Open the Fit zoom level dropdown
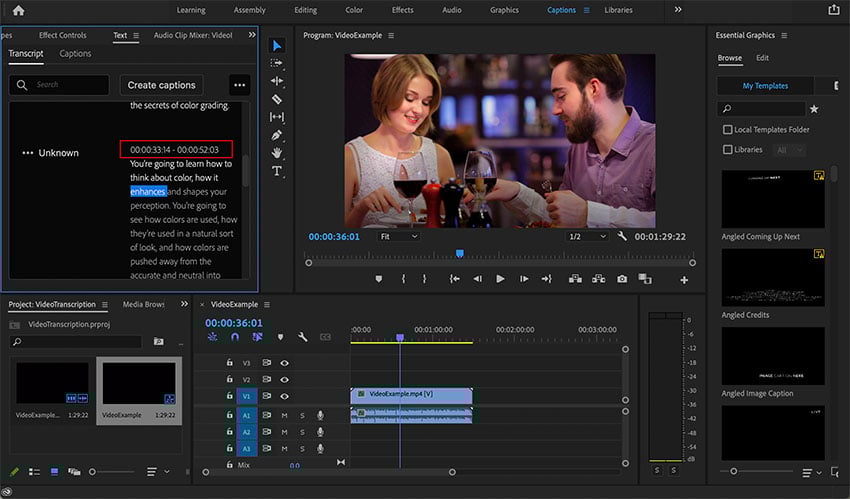 [x=399, y=237]
